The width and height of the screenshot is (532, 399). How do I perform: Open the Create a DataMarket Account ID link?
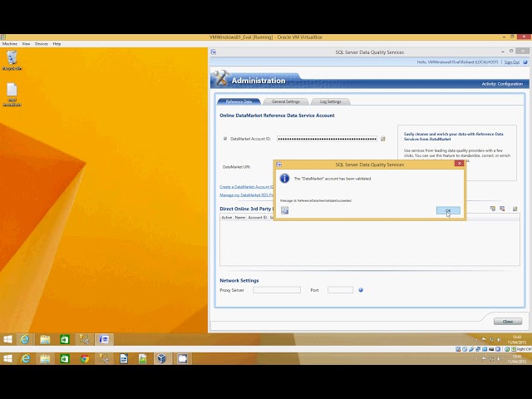246,187
